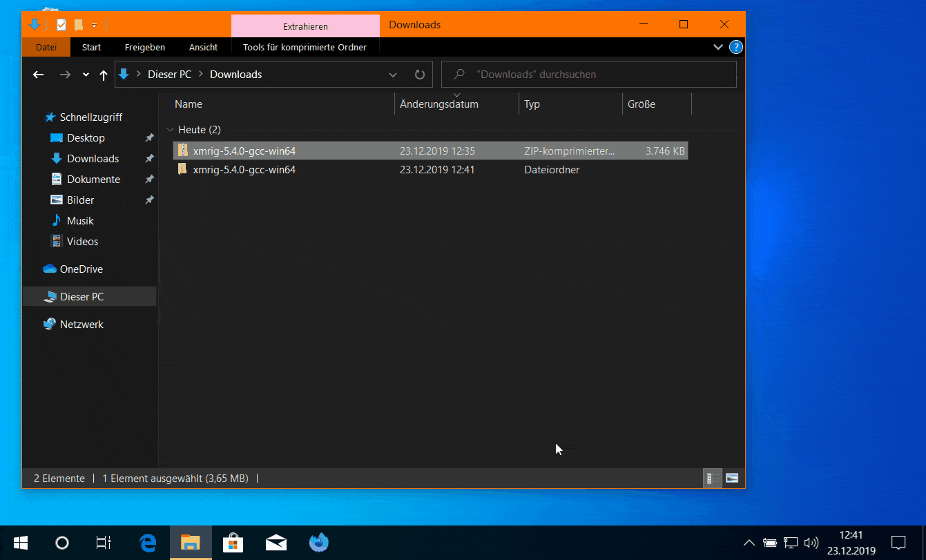The width and height of the screenshot is (926, 560).
Task: Open Netzwerk in navigation pane
Action: pyautogui.click(x=81, y=325)
